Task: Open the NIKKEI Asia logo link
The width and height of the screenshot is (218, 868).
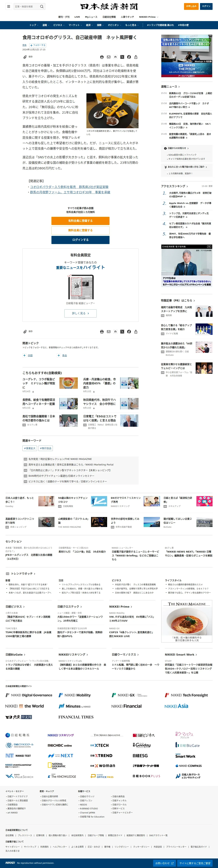Action: point(176,706)
